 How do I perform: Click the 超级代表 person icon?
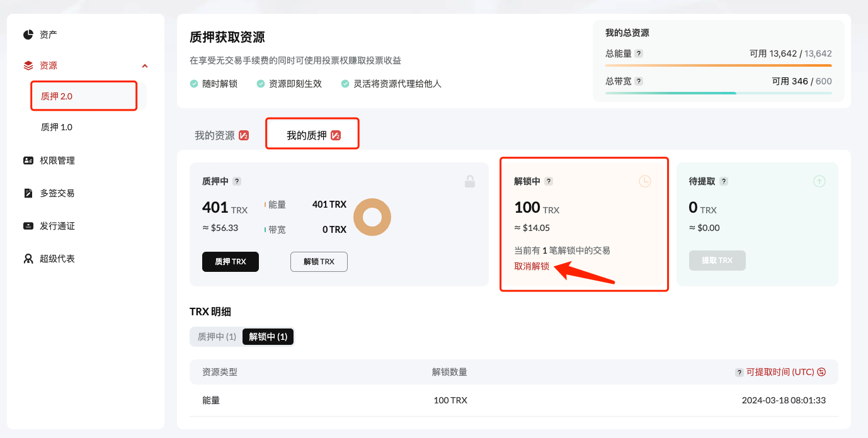pyautogui.click(x=28, y=259)
